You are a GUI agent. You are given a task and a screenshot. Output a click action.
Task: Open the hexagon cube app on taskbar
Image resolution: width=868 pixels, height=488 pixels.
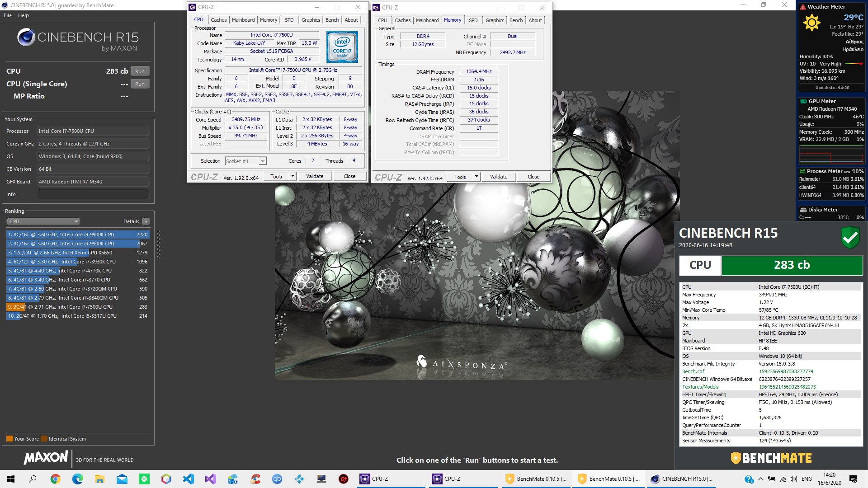[166, 479]
